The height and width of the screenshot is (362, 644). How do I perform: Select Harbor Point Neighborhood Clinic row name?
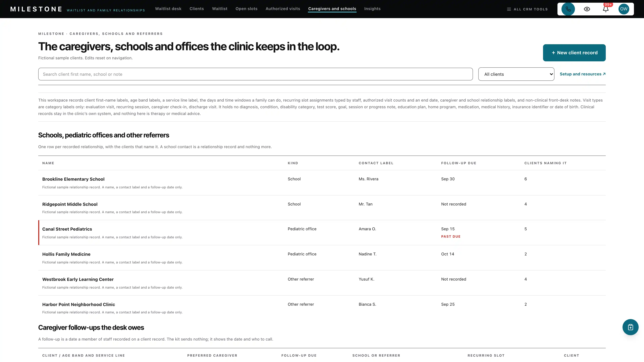(x=78, y=305)
